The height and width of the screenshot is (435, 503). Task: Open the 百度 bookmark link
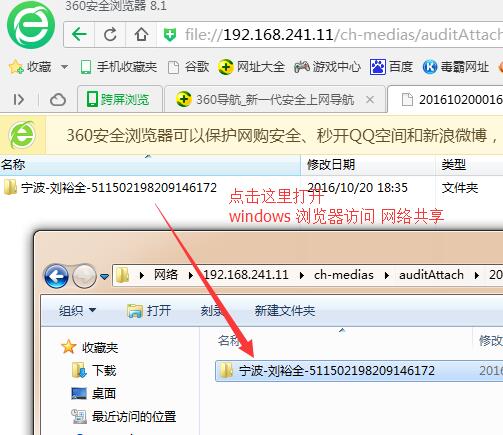[x=391, y=67]
